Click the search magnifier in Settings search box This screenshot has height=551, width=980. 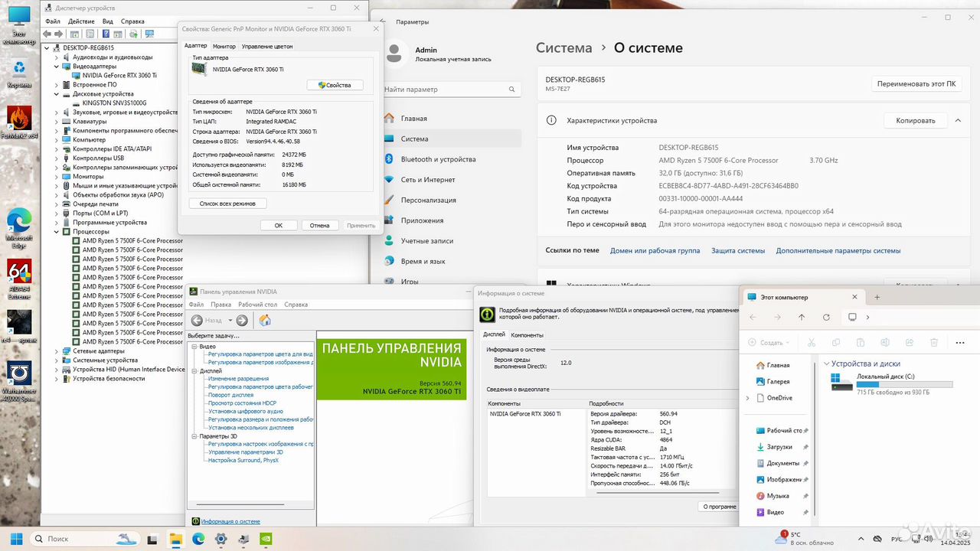(x=513, y=90)
